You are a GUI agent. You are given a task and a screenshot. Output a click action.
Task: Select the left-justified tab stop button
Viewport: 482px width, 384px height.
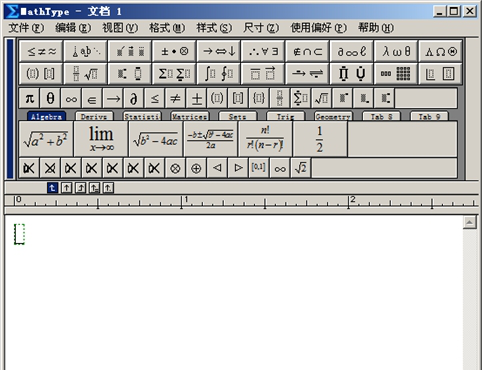(x=52, y=188)
